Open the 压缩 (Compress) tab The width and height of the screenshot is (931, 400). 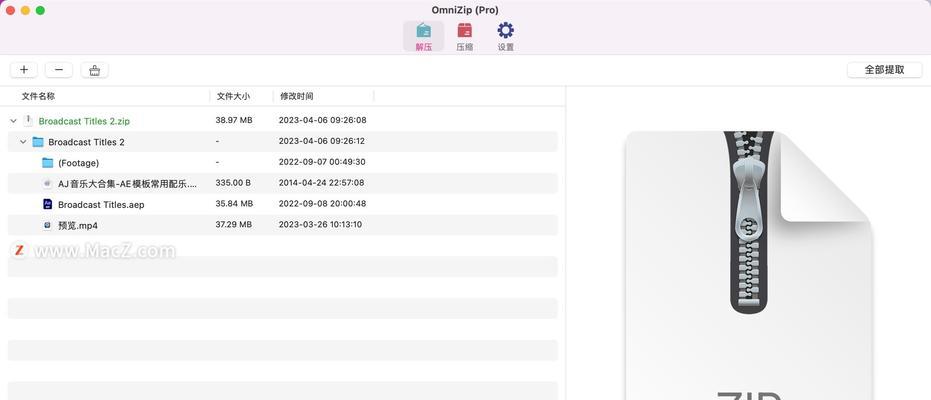point(464,36)
